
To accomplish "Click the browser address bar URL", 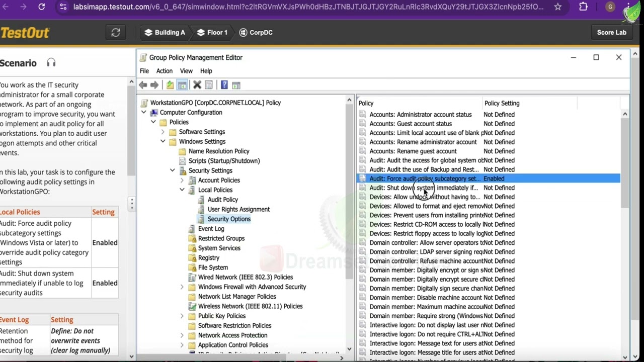I will (308, 7).
